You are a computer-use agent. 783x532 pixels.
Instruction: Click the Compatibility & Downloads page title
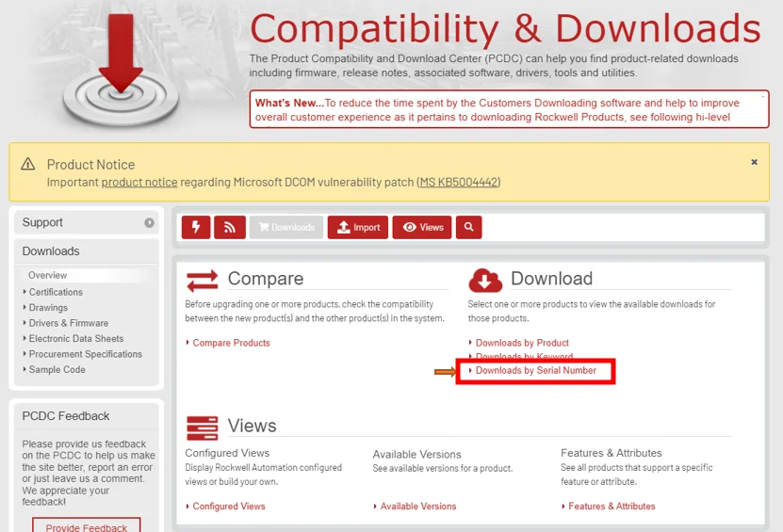[505, 28]
